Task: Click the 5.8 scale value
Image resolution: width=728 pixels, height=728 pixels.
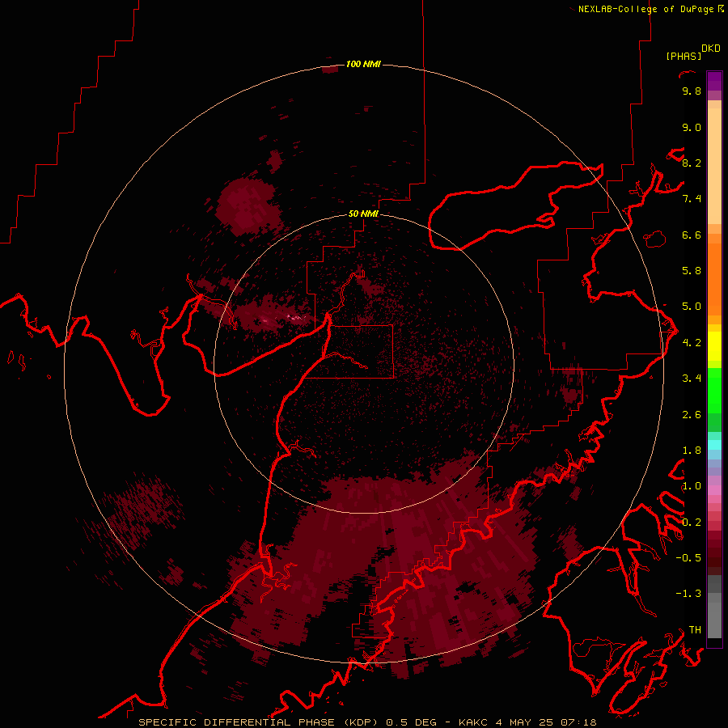Action: click(692, 271)
